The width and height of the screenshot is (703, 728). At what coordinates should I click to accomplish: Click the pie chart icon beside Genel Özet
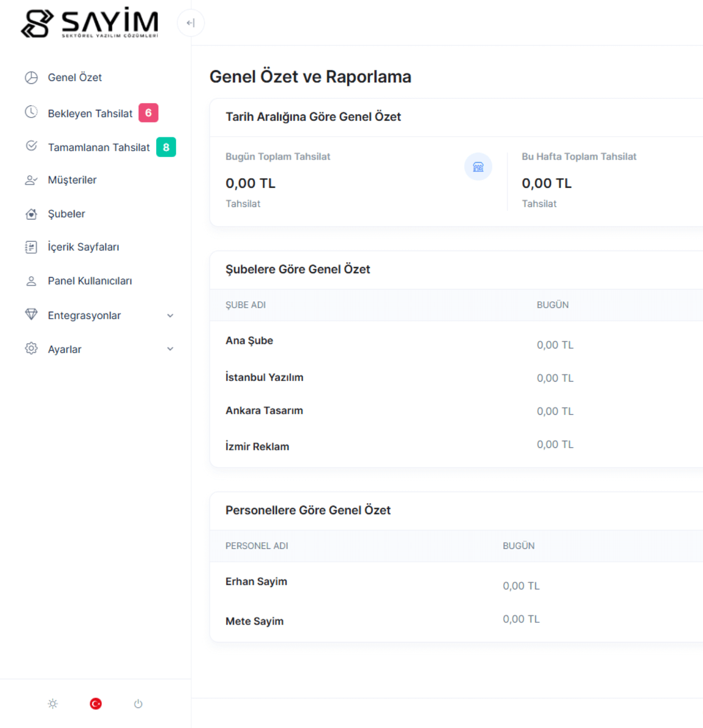(x=31, y=77)
